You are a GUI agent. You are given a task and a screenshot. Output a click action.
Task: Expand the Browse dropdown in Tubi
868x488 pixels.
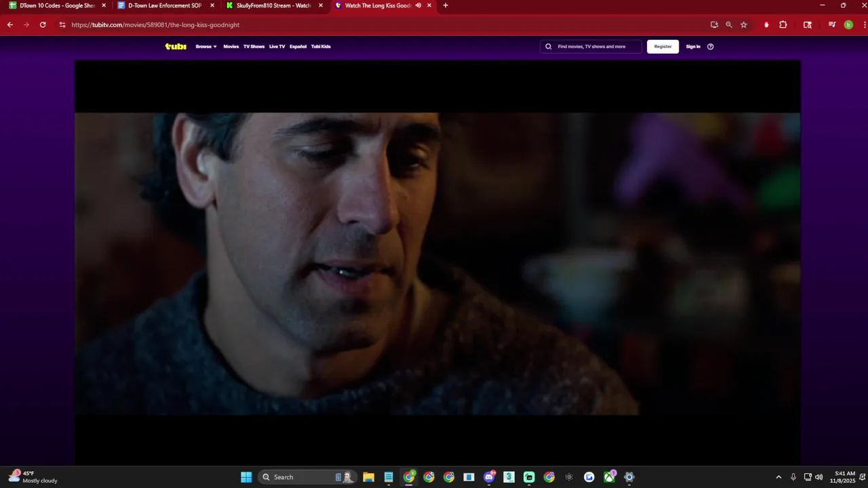tap(206, 47)
